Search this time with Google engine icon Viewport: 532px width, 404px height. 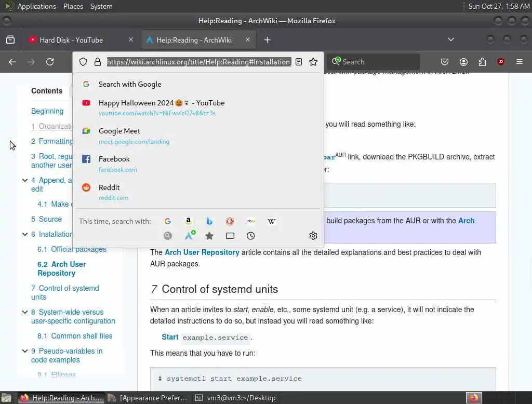click(168, 221)
